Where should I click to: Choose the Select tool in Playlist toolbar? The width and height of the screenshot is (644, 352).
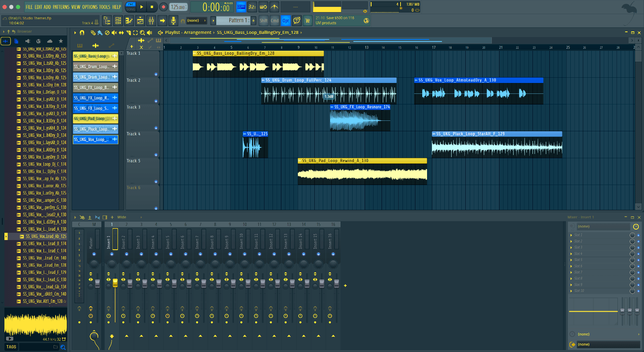pyautogui.click(x=135, y=33)
